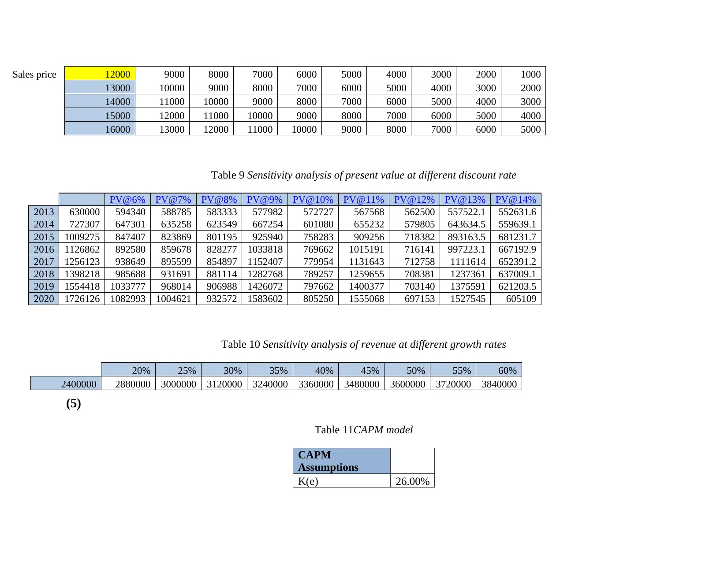Click the 13000 sales price cell
728x562 pixels.
tap(100, 88)
